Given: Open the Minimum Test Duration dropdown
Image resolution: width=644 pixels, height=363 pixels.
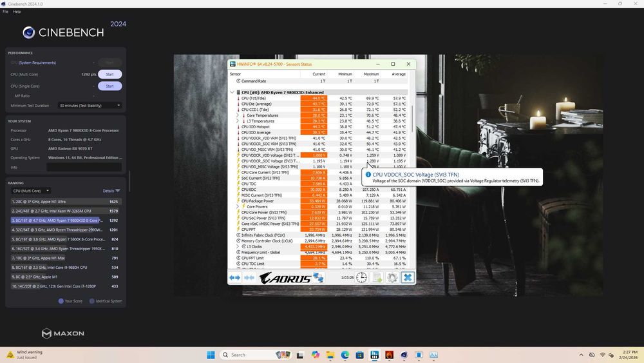Looking at the screenshot, I should click(90, 106).
